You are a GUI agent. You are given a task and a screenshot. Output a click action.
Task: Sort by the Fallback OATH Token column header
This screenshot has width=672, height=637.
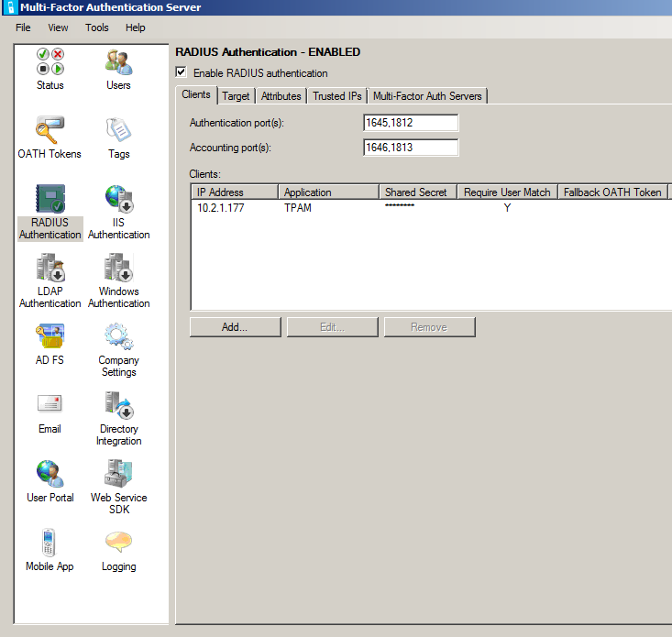click(612, 192)
